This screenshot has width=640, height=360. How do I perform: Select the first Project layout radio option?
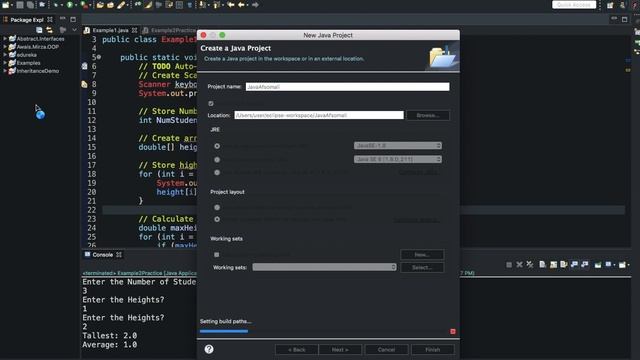point(217,207)
